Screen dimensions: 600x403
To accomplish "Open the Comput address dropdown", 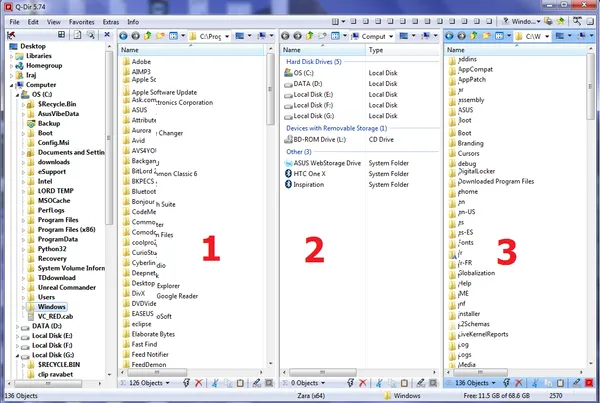I will (391, 36).
